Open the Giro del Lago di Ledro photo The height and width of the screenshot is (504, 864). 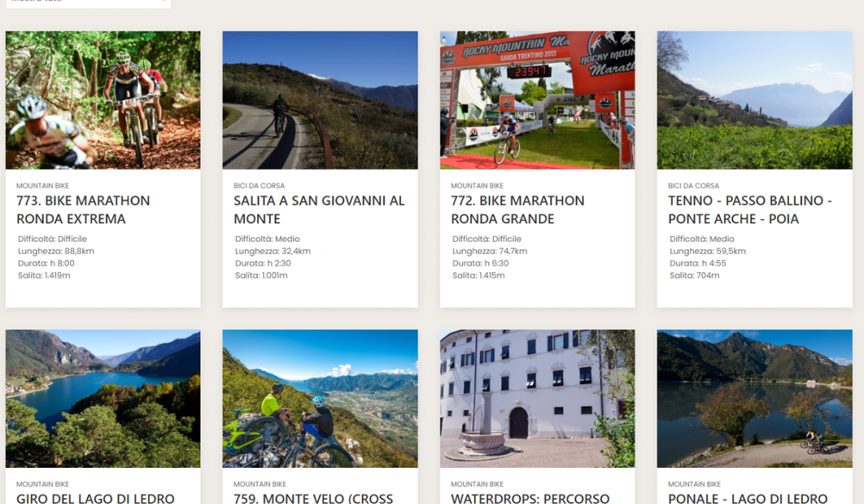point(103,399)
